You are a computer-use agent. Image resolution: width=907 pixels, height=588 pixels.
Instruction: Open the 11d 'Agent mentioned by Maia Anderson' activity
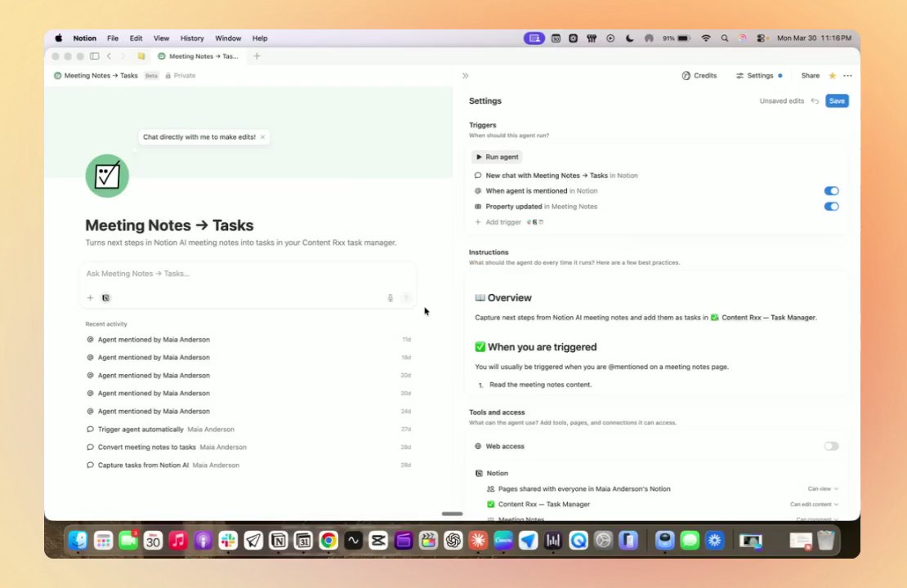248,340
